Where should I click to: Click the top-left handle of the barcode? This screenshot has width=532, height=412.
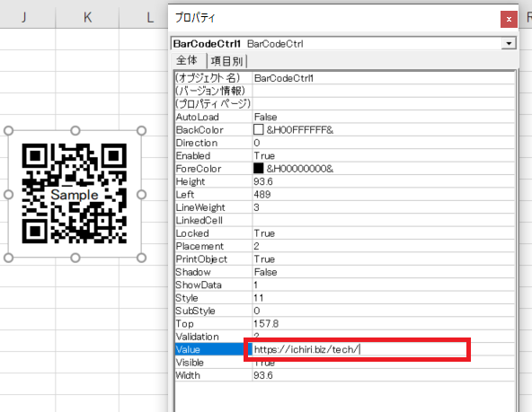(8, 130)
